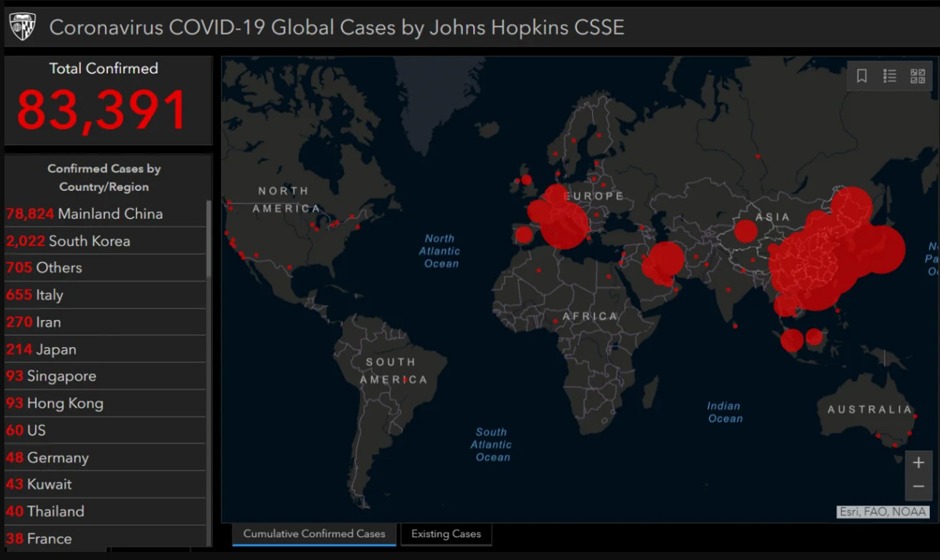
Task: Select the Others row with 705 cases
Action: click(105, 268)
